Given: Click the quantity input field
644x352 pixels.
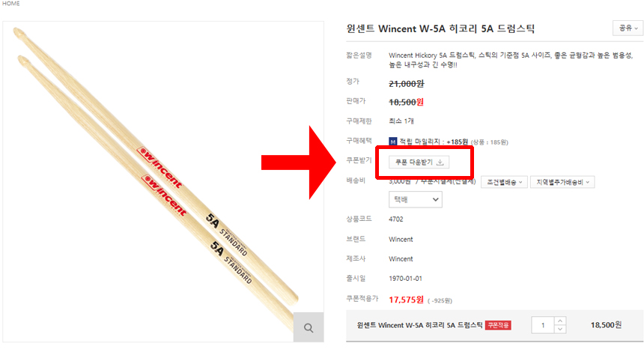Looking at the screenshot, I should tap(543, 325).
